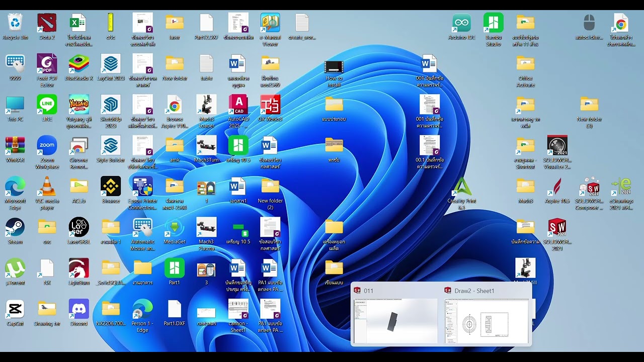The image size is (644, 362).
Task: Open the Chrome Remote Desktop icon
Action: 79,152
